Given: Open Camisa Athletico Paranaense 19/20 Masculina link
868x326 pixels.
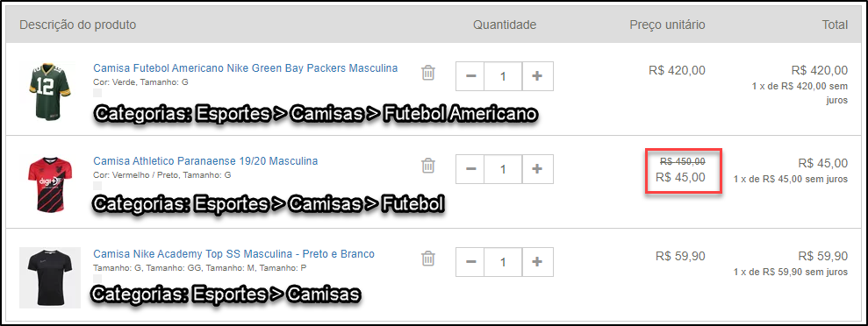Looking at the screenshot, I should [x=205, y=161].
